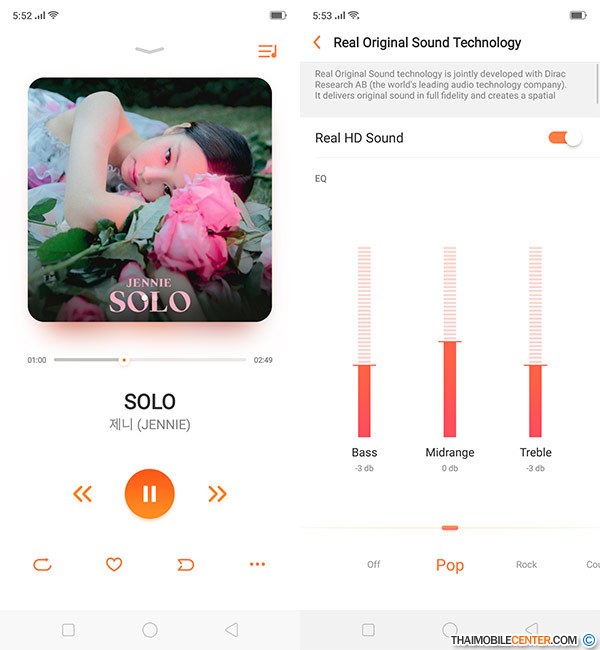Pause the SOLO track
This screenshot has width=600, height=650.
point(150,493)
